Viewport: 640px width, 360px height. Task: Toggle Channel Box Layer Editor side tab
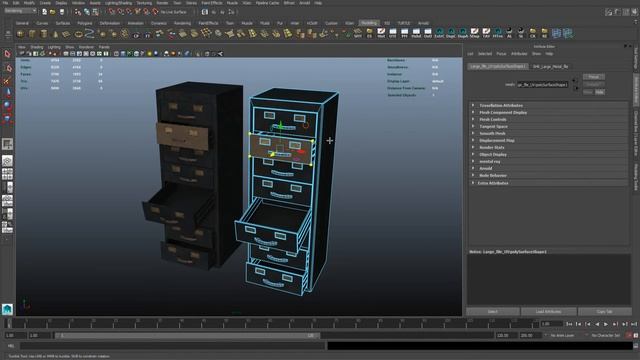pyautogui.click(x=636, y=134)
